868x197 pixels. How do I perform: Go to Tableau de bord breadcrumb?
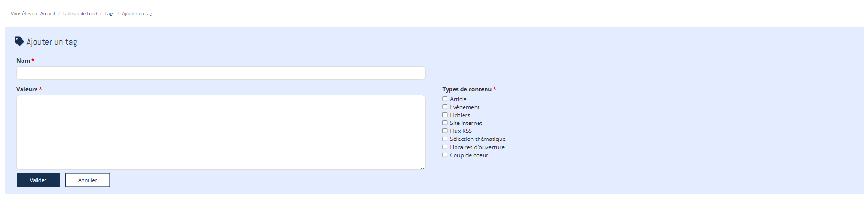coord(80,14)
